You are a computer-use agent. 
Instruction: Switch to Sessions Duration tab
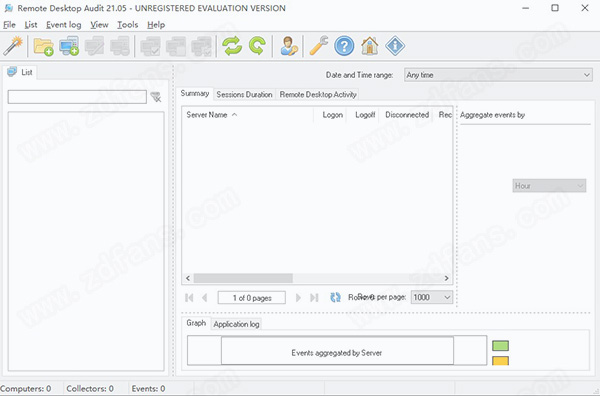point(244,95)
